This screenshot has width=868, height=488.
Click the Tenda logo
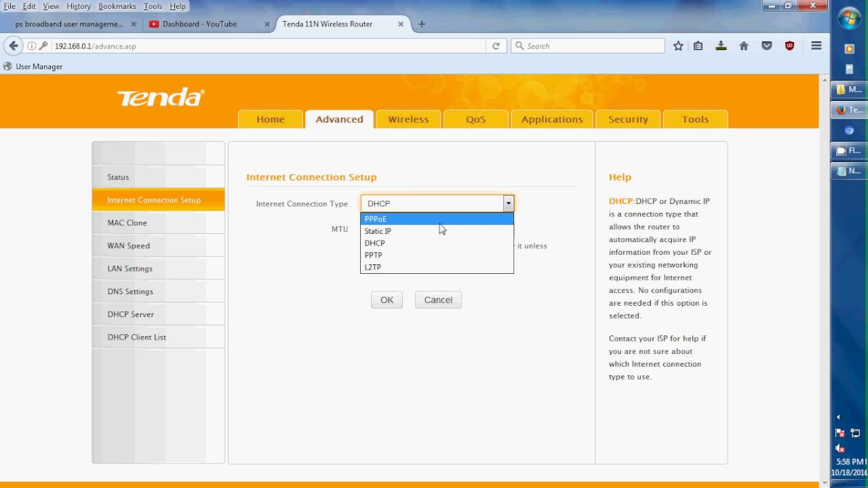pyautogui.click(x=161, y=98)
